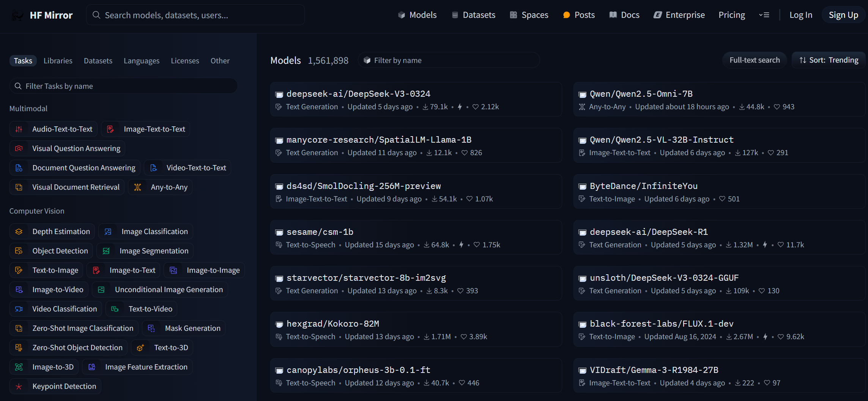Click the Video-Text-to-Text icon
This screenshot has height=401, width=868.
(x=153, y=168)
